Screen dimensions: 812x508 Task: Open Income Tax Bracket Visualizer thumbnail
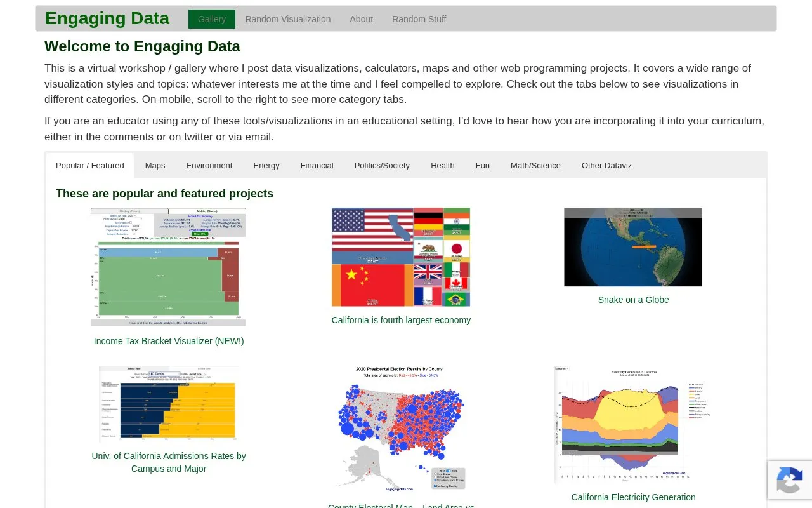pyautogui.click(x=169, y=267)
